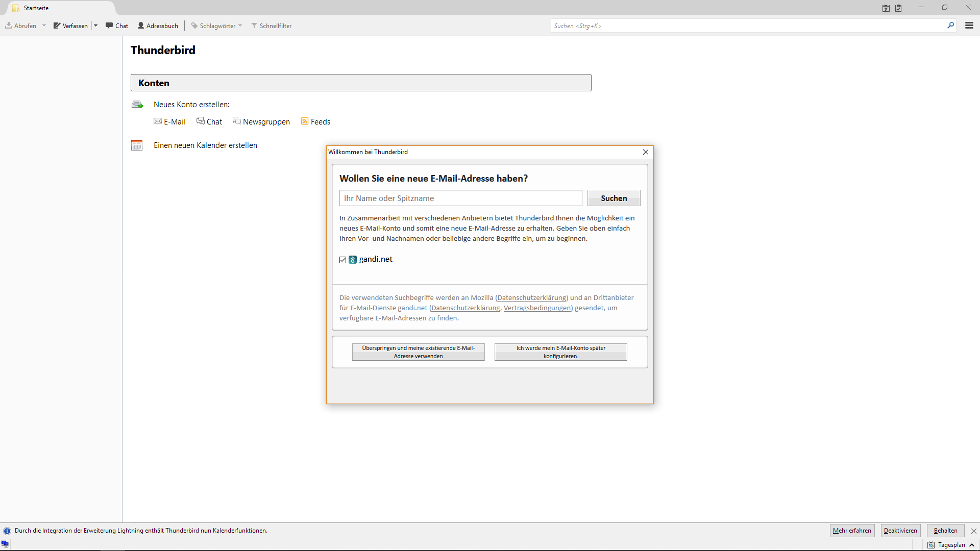Click the Suchen button in dialog
Viewport: 980px width, 551px height.
(614, 198)
